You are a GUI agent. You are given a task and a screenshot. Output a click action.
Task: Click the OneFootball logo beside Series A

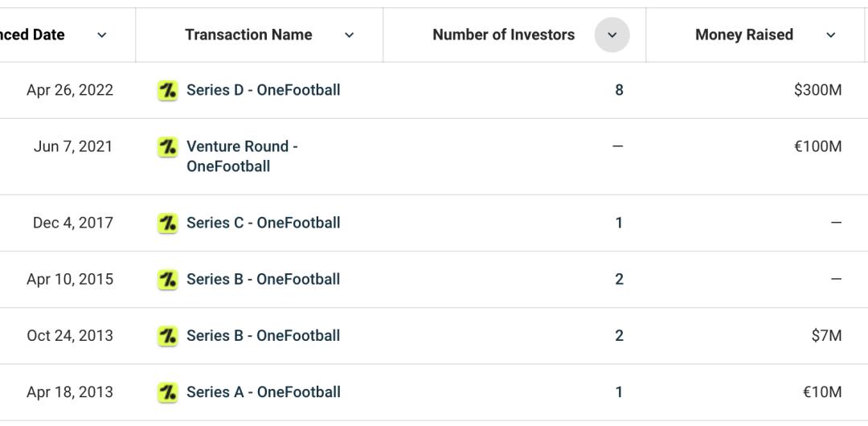click(x=167, y=392)
